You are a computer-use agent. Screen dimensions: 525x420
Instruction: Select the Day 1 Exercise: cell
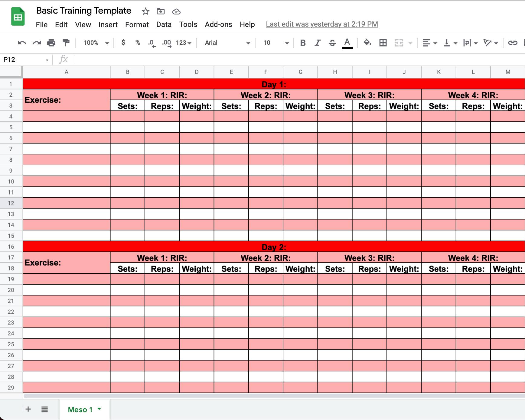point(67,100)
